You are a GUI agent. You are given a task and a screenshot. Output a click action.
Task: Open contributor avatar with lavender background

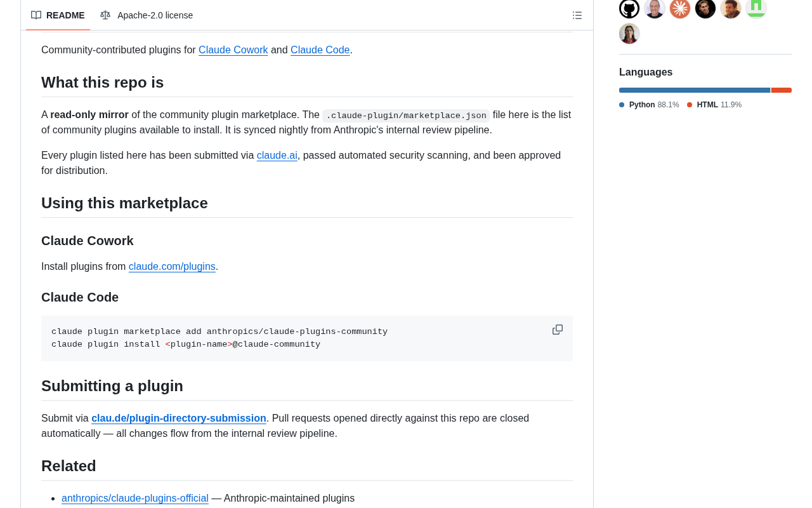coord(655,9)
